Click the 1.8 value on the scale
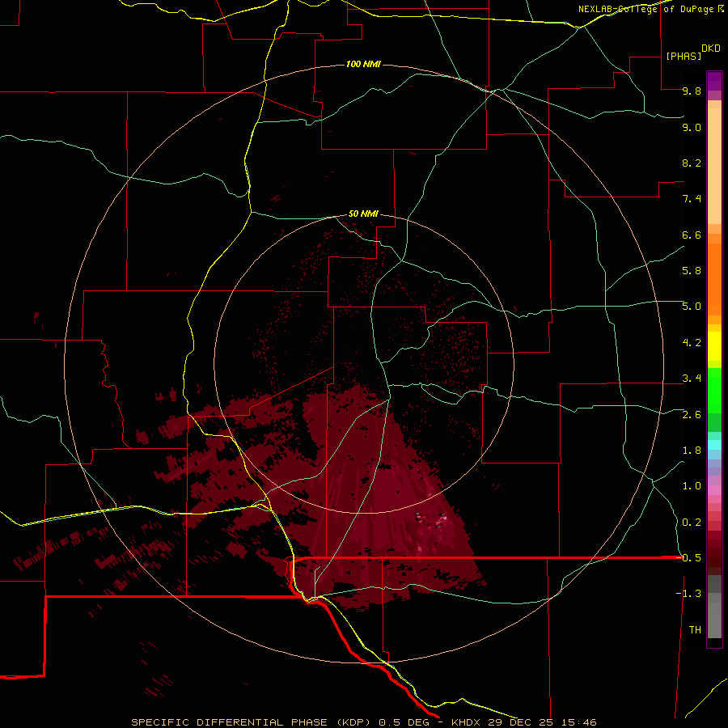 pos(692,451)
